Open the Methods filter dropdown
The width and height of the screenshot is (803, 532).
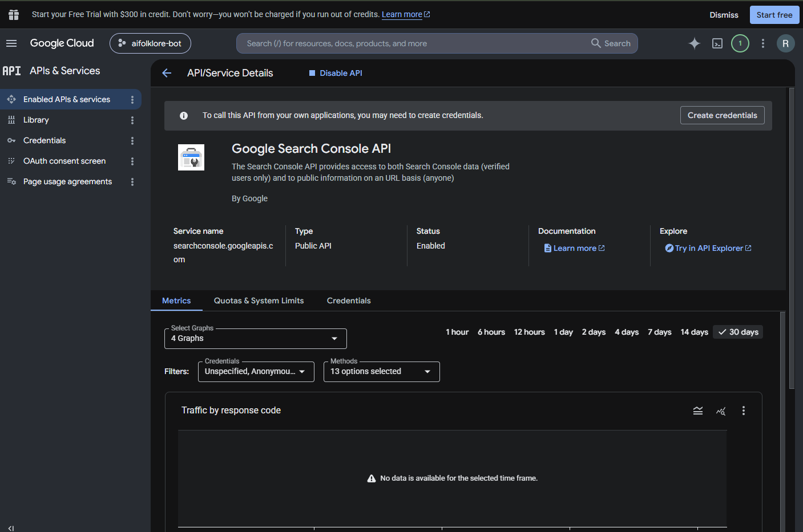(381, 372)
